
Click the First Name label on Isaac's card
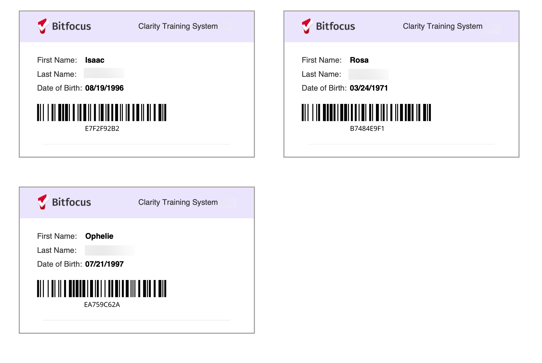pos(57,60)
